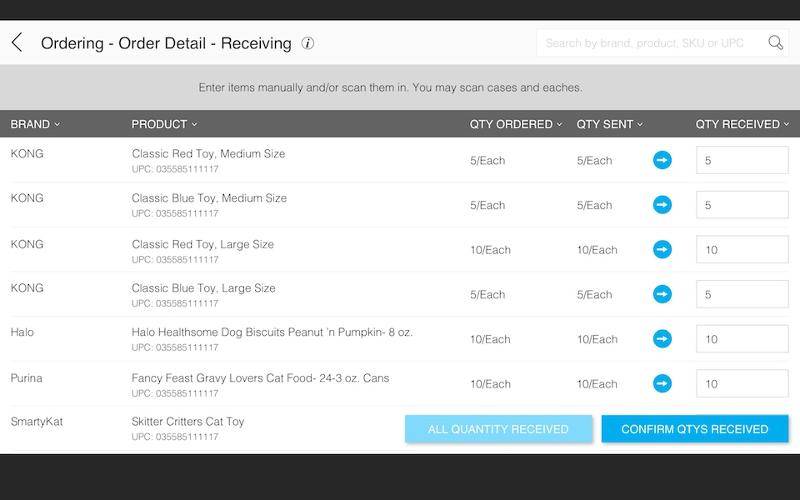Click the search magnifier icon
This screenshot has height=500, width=800.
pyautogui.click(x=776, y=42)
